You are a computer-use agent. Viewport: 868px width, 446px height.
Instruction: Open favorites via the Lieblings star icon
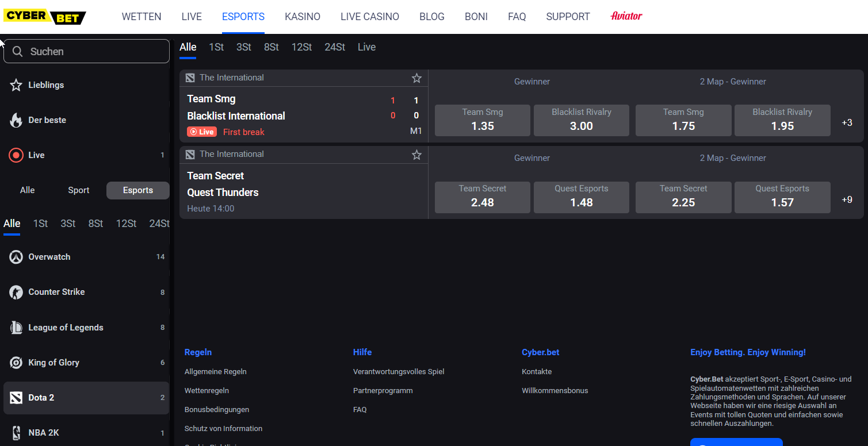16,84
